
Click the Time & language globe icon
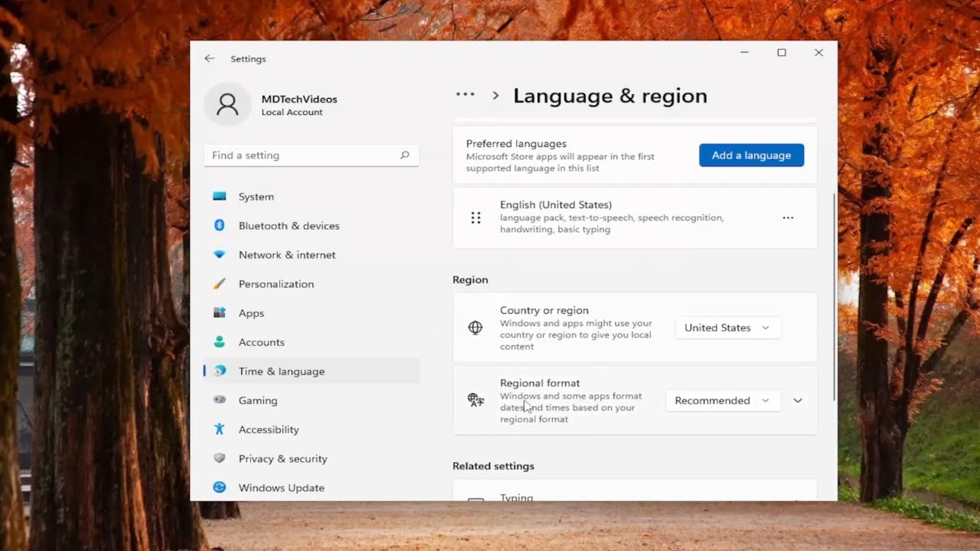click(220, 371)
